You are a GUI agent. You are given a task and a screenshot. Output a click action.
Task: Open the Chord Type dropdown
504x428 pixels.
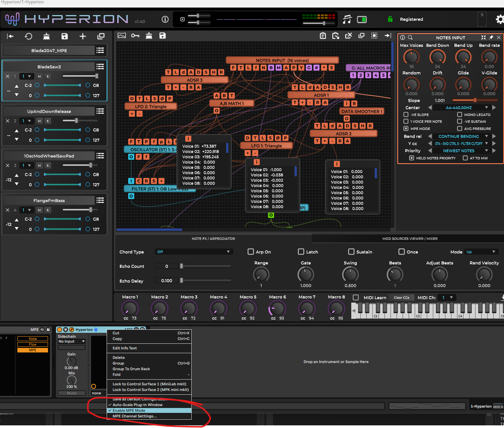tap(194, 252)
